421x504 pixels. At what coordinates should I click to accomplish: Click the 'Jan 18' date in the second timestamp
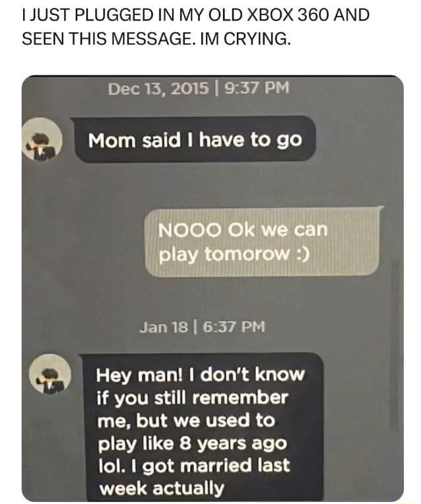164,327
